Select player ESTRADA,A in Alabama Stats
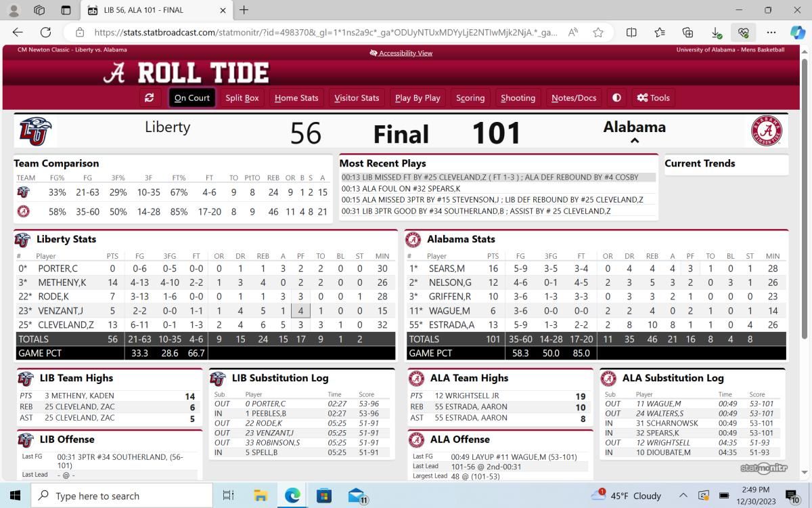The height and width of the screenshot is (508, 812). click(x=451, y=324)
